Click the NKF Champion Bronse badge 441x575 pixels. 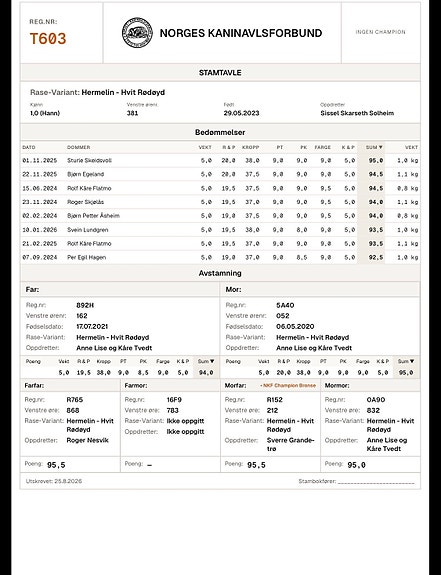tap(288, 385)
